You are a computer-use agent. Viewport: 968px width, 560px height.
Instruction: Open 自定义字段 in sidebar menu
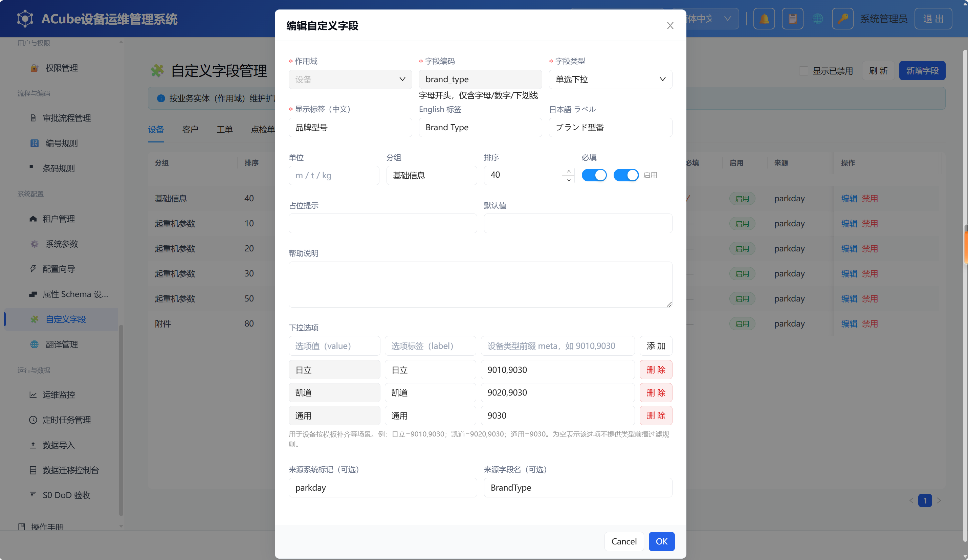[x=61, y=319]
